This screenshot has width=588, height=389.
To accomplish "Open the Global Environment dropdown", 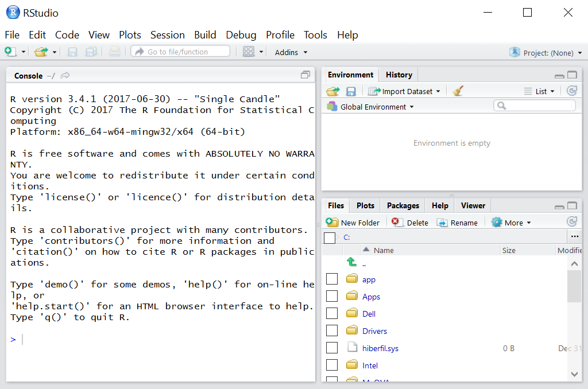I will (369, 106).
